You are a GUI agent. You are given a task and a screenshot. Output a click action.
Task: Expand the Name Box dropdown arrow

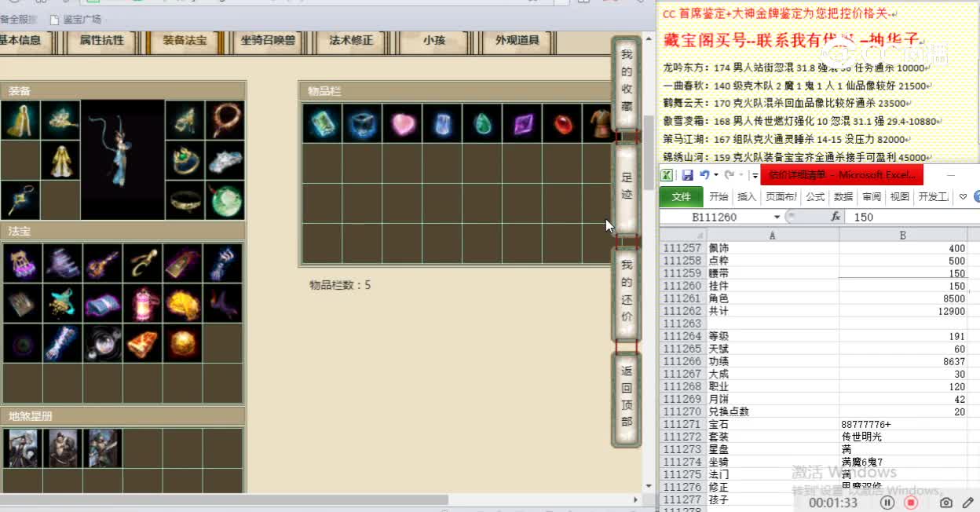coord(777,217)
